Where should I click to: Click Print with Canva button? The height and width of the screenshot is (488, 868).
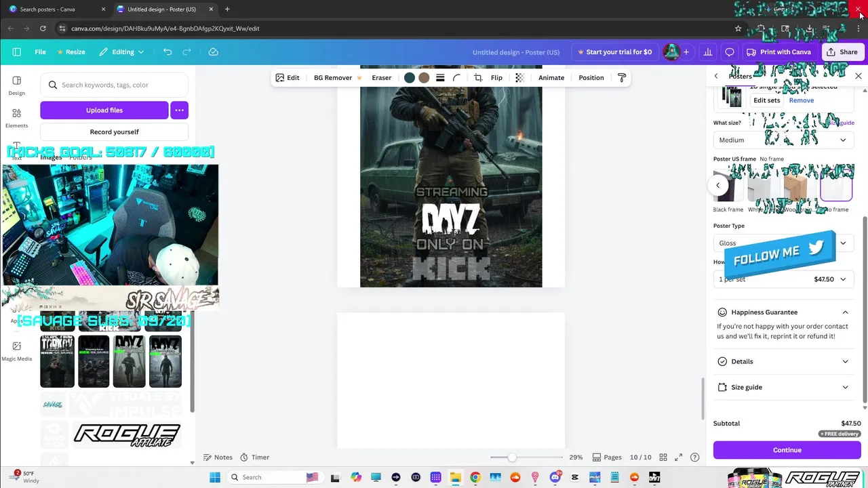pos(778,52)
